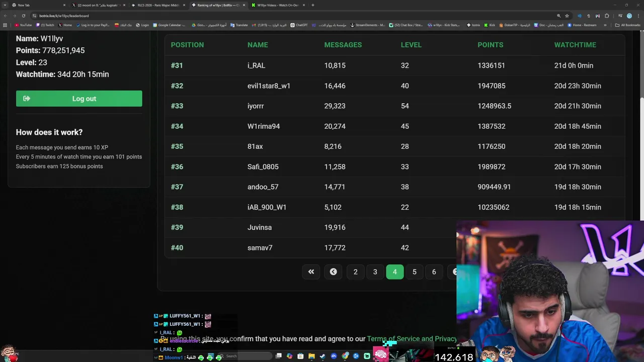Select the Safi_0805 name
The height and width of the screenshot is (362, 644).
263,167
